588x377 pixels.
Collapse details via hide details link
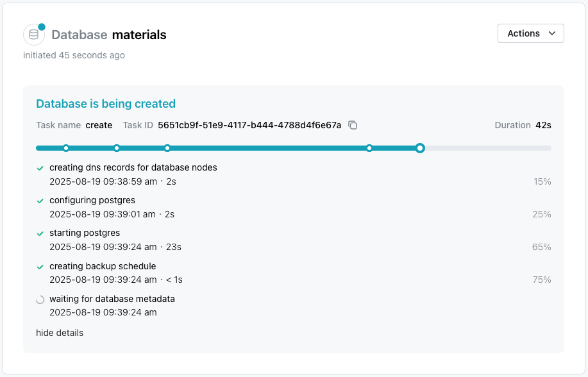pyautogui.click(x=58, y=333)
